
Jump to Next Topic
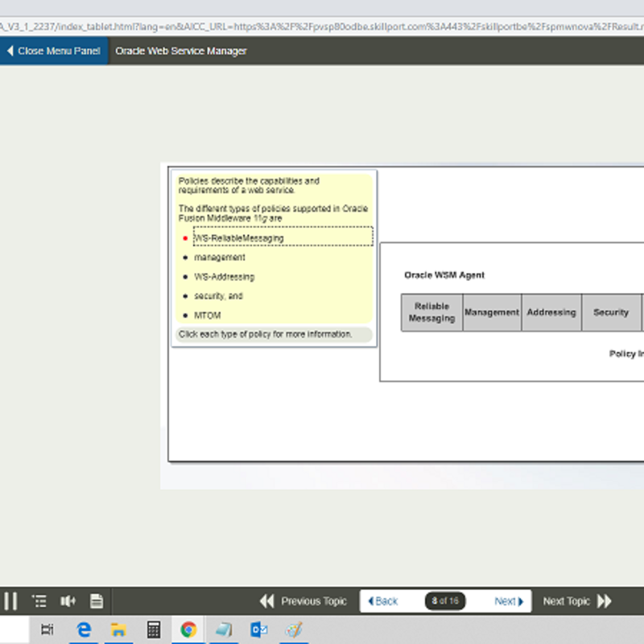pyautogui.click(x=577, y=601)
